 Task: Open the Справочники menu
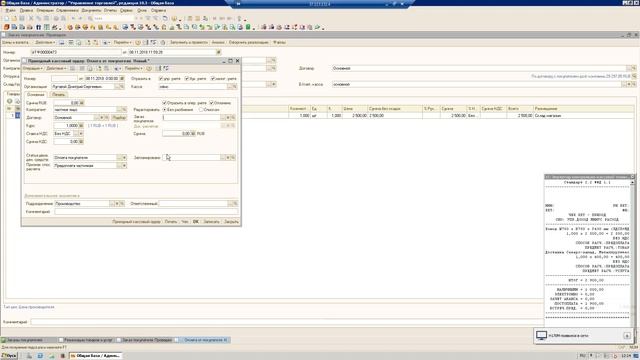point(67,10)
